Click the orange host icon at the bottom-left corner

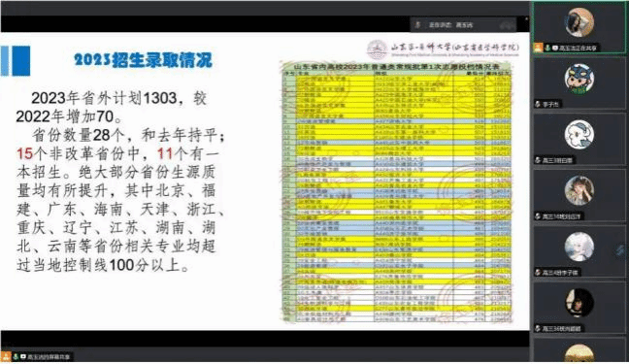tap(6, 356)
